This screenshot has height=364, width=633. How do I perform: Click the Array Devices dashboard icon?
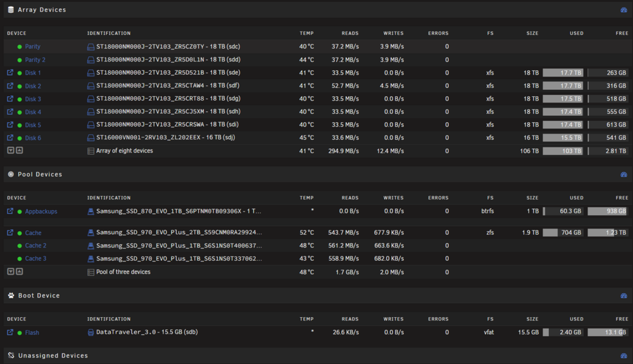click(624, 9)
